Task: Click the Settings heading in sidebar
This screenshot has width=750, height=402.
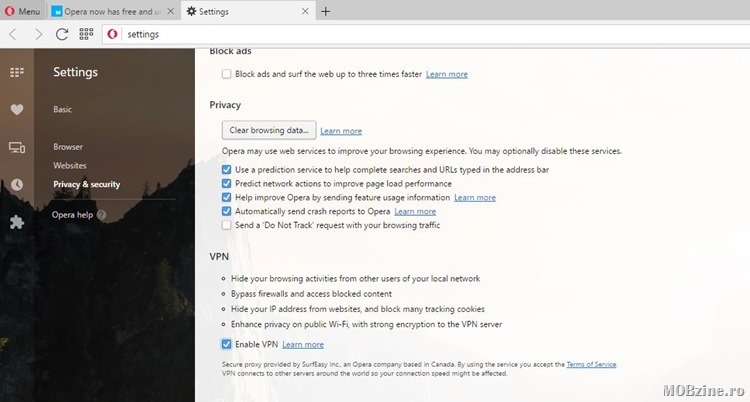Action: pos(76,72)
